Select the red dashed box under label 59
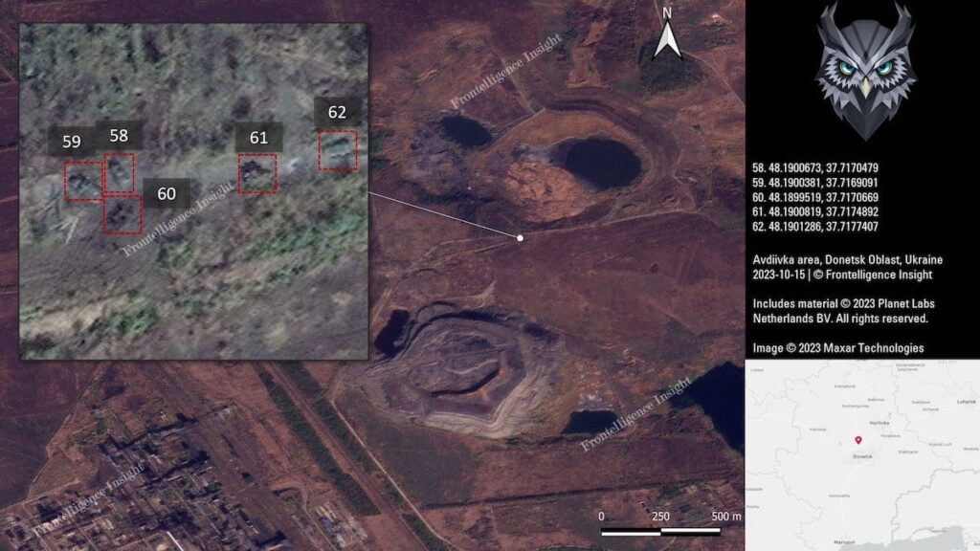 [82, 181]
